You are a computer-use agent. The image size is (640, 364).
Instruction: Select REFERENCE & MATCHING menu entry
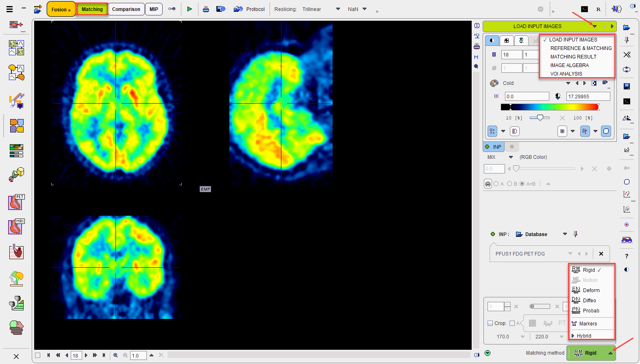[x=581, y=48]
